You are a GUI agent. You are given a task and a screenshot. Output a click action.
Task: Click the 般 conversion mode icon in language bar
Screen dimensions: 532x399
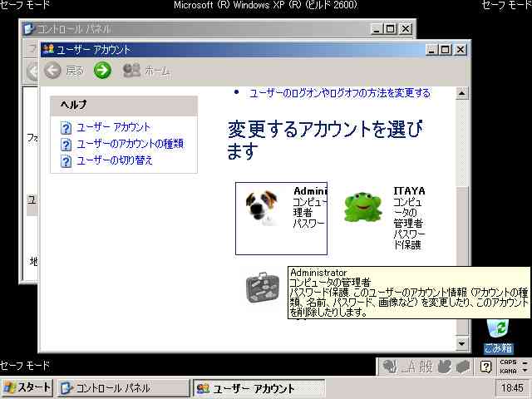coord(426,367)
